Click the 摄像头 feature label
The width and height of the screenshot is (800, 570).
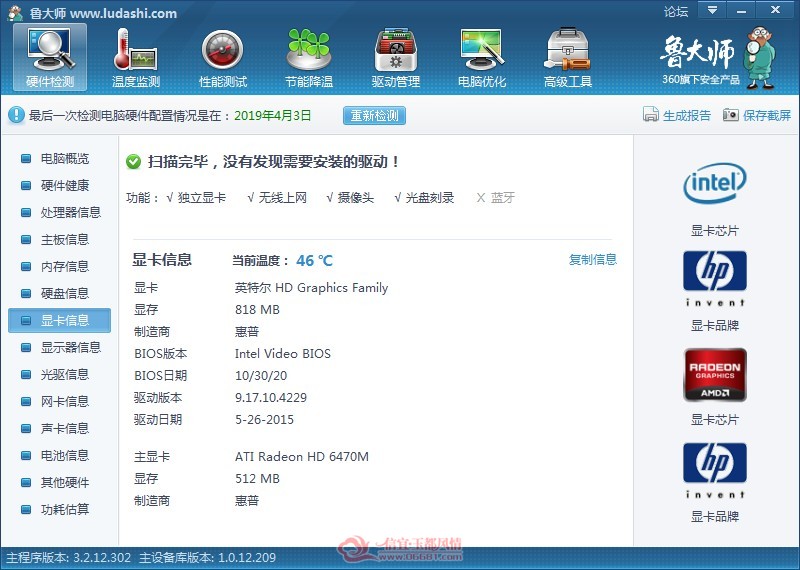[356, 198]
